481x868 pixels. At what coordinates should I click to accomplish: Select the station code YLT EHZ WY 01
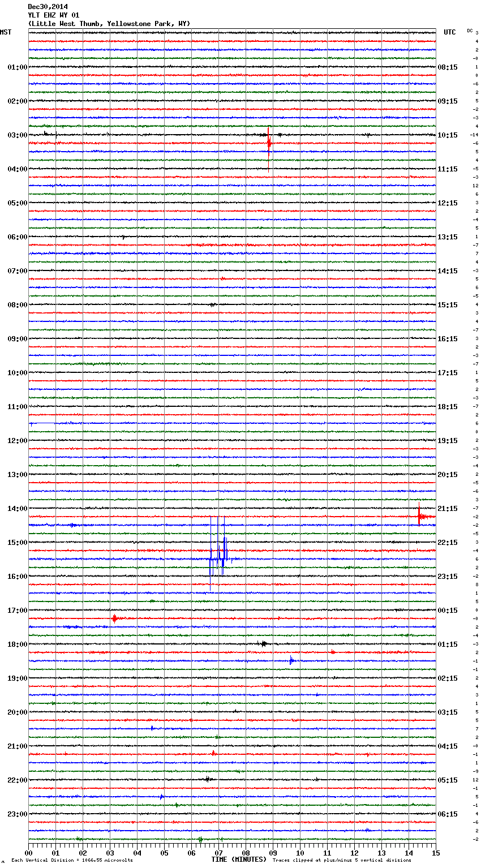[x=54, y=15]
